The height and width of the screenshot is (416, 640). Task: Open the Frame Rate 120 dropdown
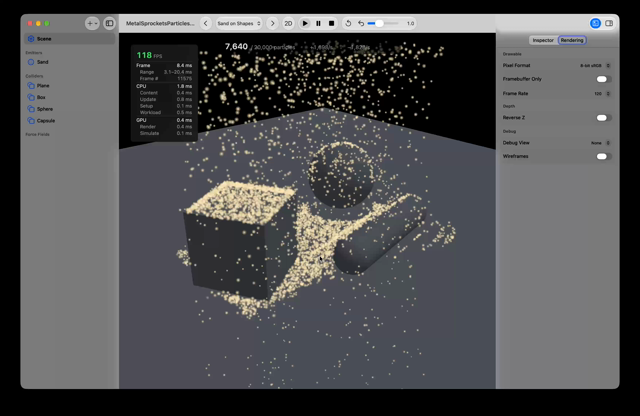(602, 93)
